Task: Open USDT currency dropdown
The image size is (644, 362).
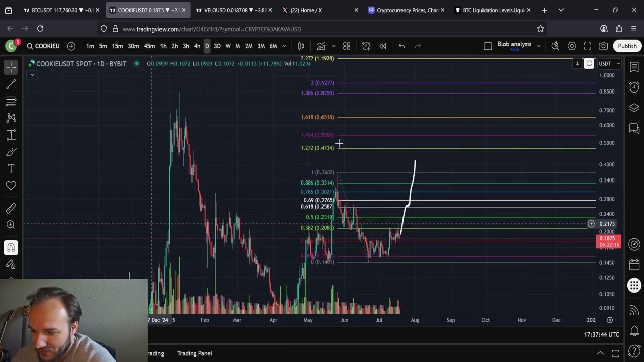Action: 609,64
